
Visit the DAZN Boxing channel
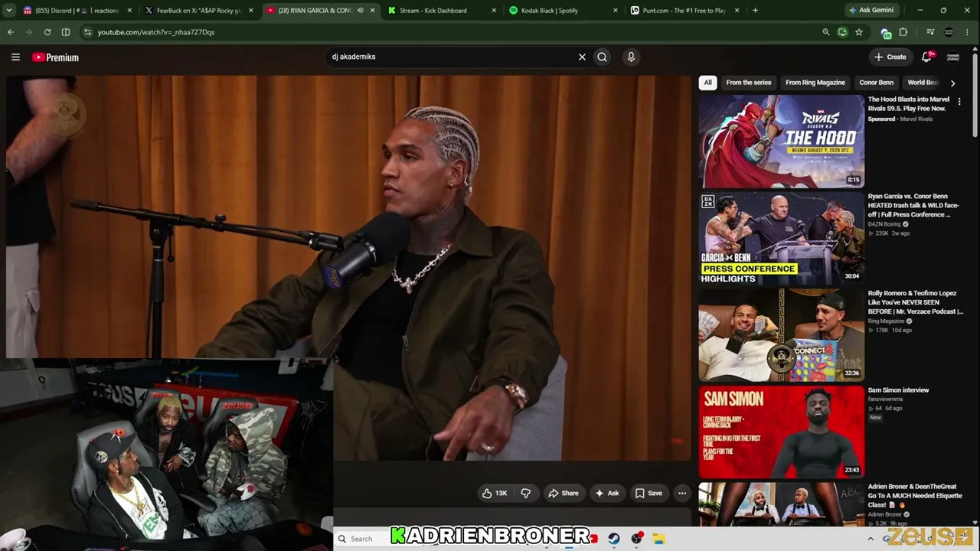tap(884, 224)
